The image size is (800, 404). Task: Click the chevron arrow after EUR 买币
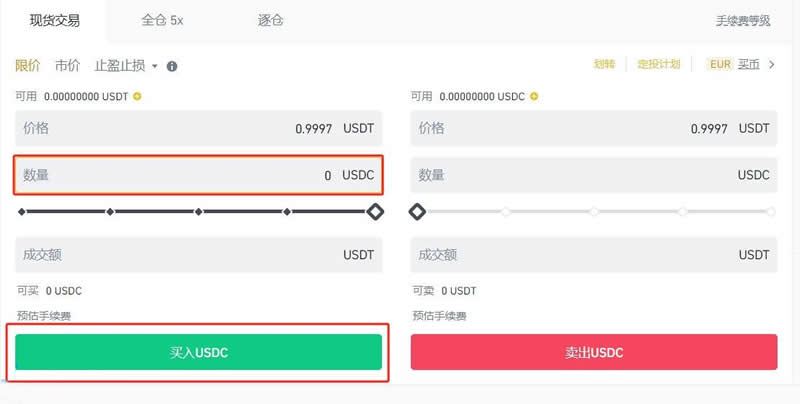(771, 64)
